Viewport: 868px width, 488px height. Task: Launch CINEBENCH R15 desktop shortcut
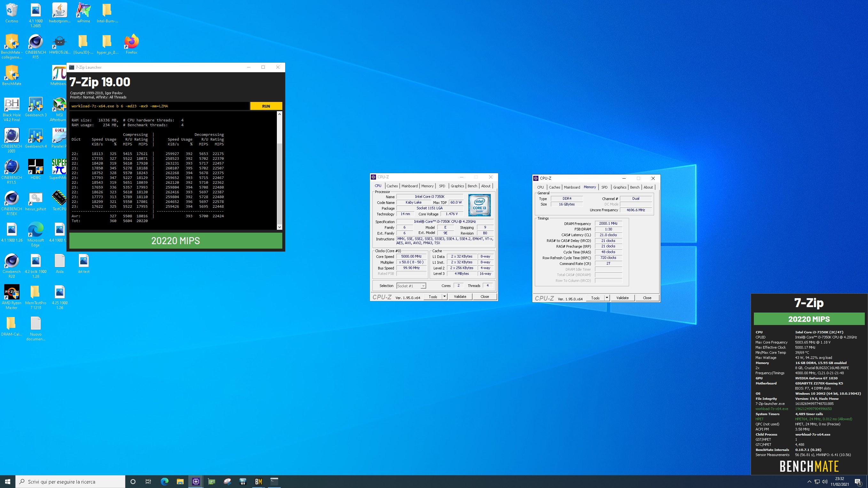point(35,46)
